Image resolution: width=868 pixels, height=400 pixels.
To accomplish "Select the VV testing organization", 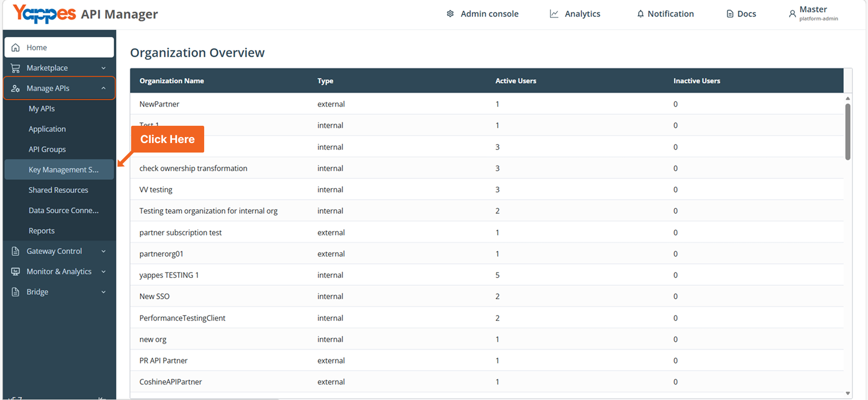I will 486,189.
